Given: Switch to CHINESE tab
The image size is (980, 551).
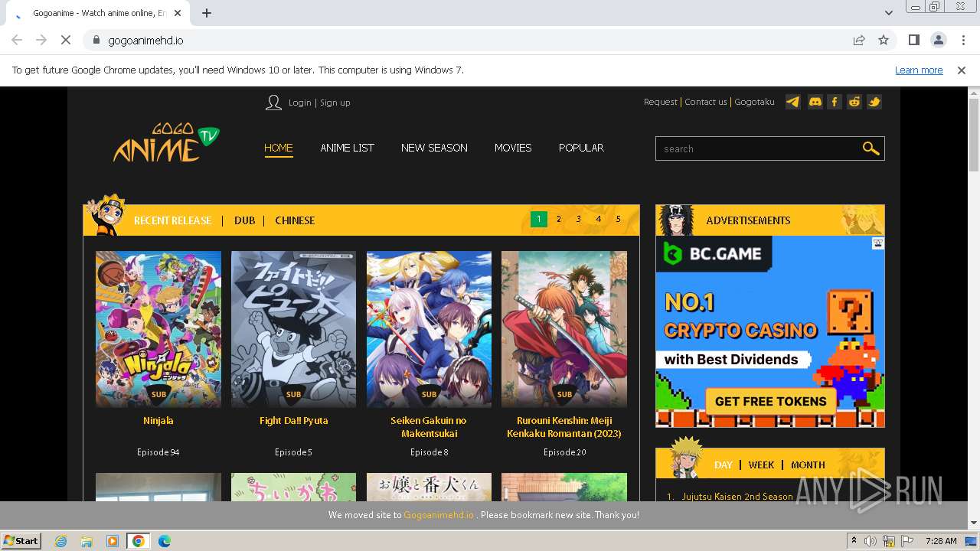Looking at the screenshot, I should tap(295, 220).
